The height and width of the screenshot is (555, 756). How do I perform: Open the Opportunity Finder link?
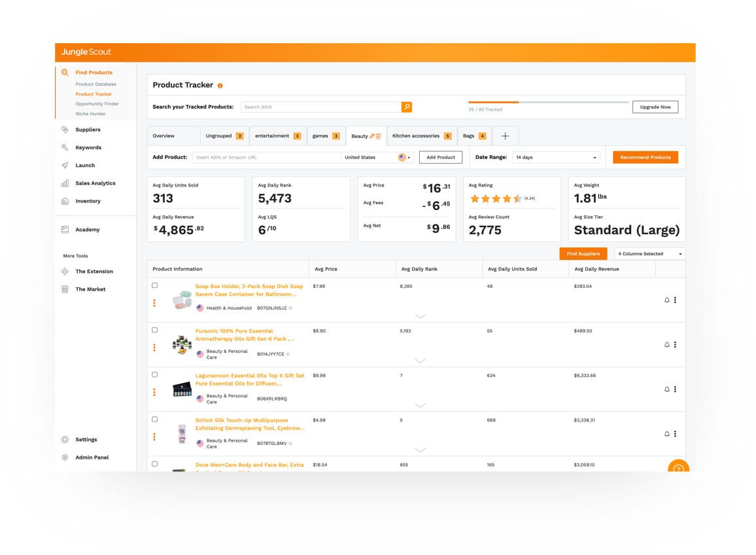(97, 104)
